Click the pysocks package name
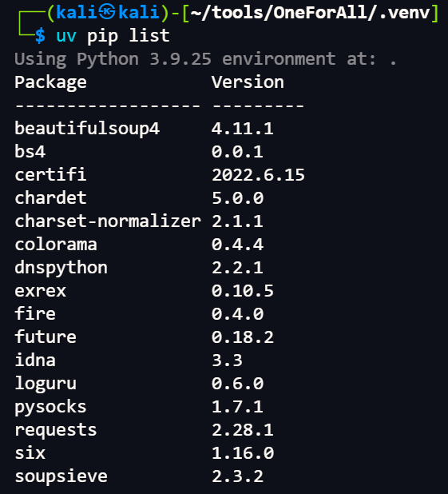The height and width of the screenshot is (494, 448). click(50, 408)
